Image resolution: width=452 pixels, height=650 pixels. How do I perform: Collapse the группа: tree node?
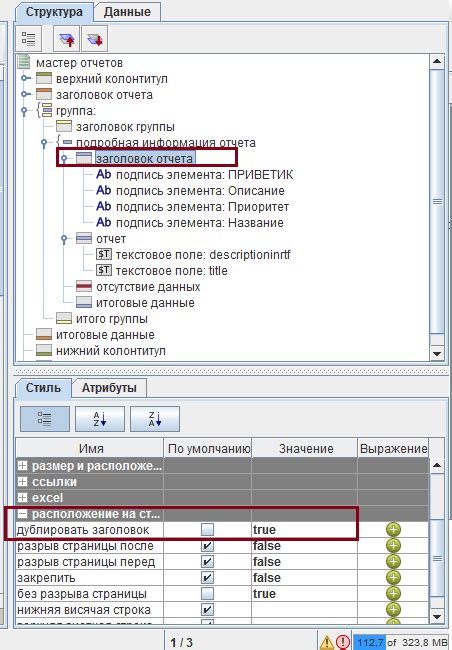click(24, 111)
